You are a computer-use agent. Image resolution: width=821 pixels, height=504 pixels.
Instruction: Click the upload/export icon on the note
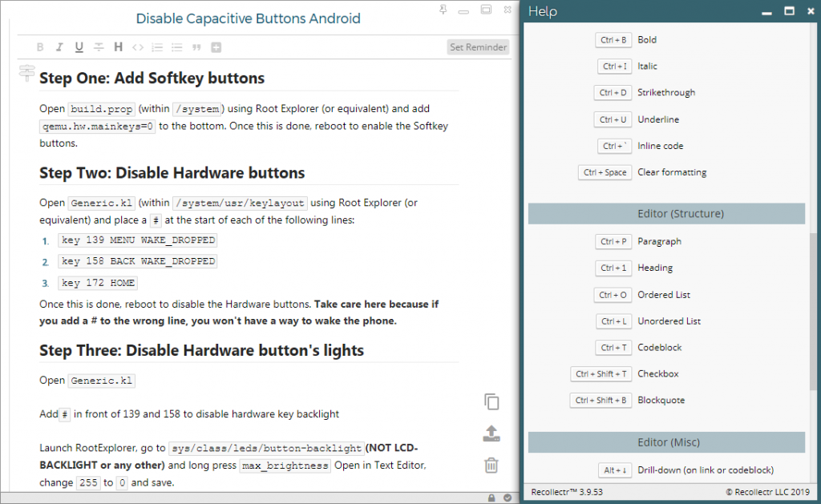coord(491,433)
